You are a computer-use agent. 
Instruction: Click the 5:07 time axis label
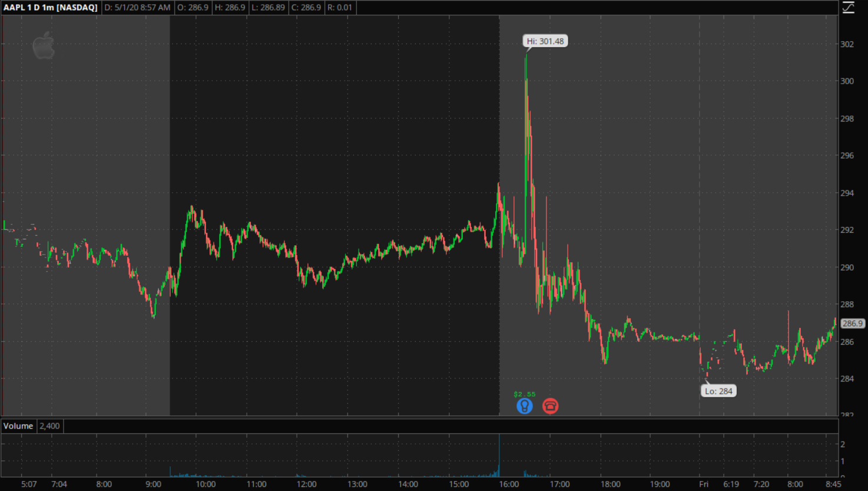29,485
